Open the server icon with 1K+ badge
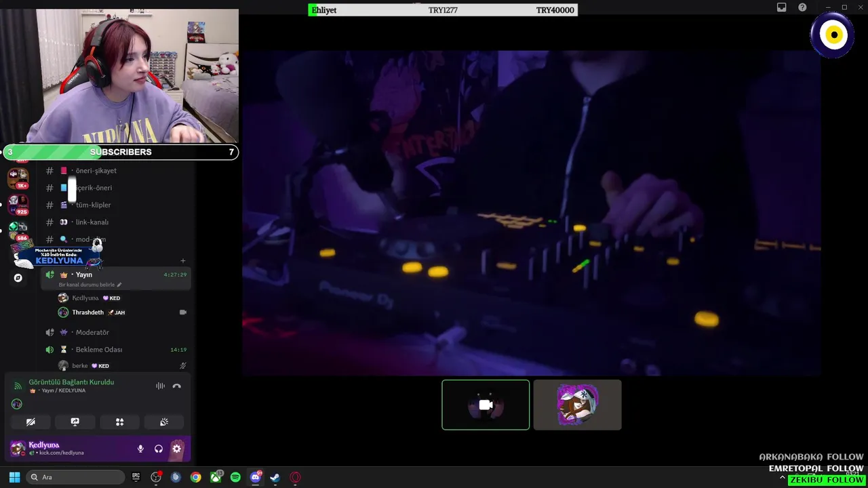The image size is (868, 488). pos(18,178)
